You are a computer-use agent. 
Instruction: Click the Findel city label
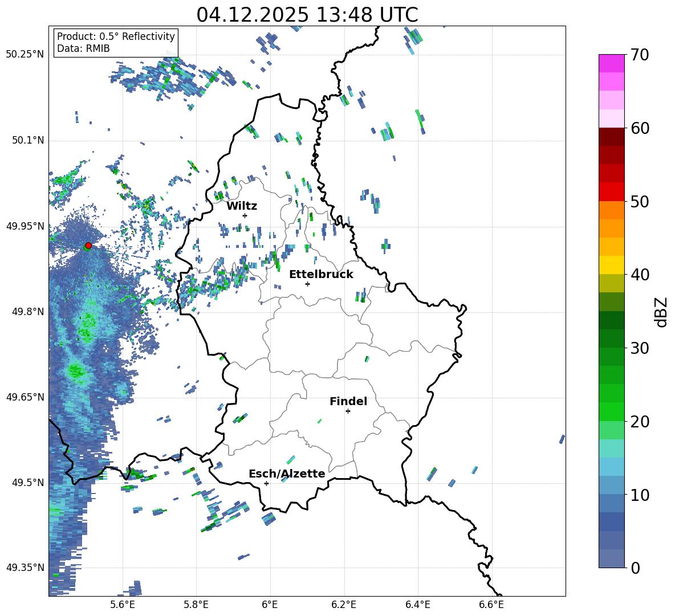348,401
